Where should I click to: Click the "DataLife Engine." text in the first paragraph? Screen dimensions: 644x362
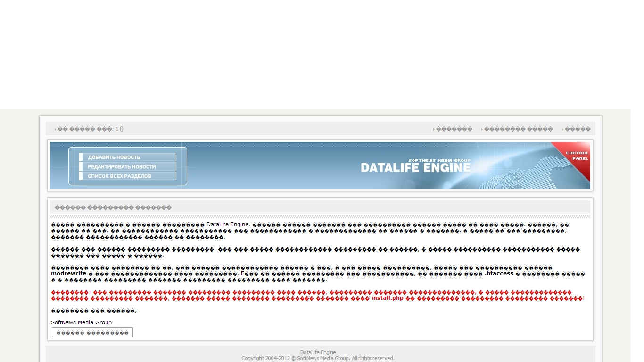[x=229, y=224]
